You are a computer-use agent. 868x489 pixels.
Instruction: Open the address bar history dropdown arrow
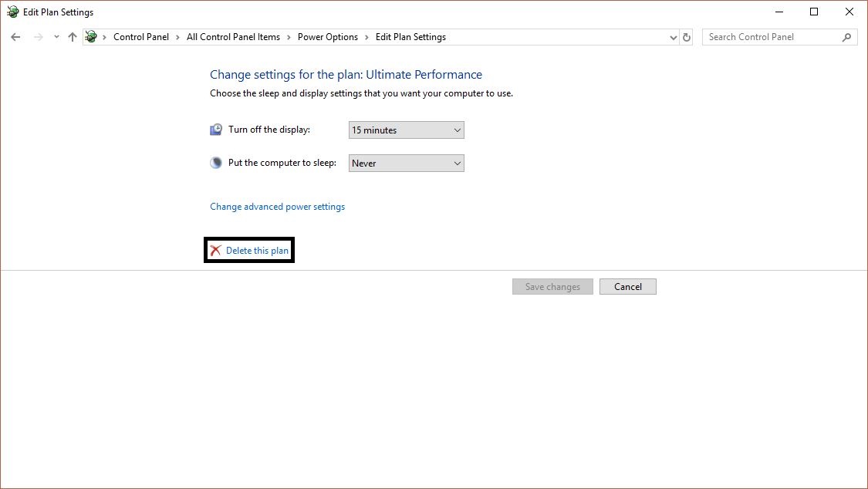672,36
